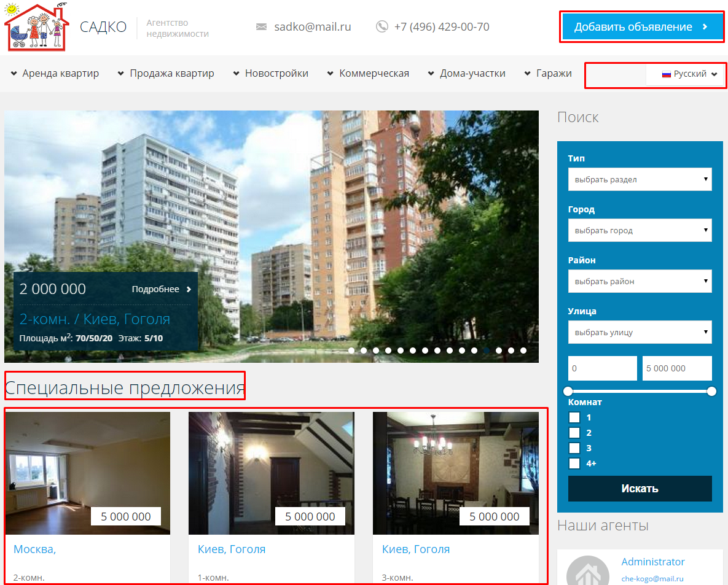Focus the minimum price field showing 0
Screen dimensions: 728x585
coord(602,368)
